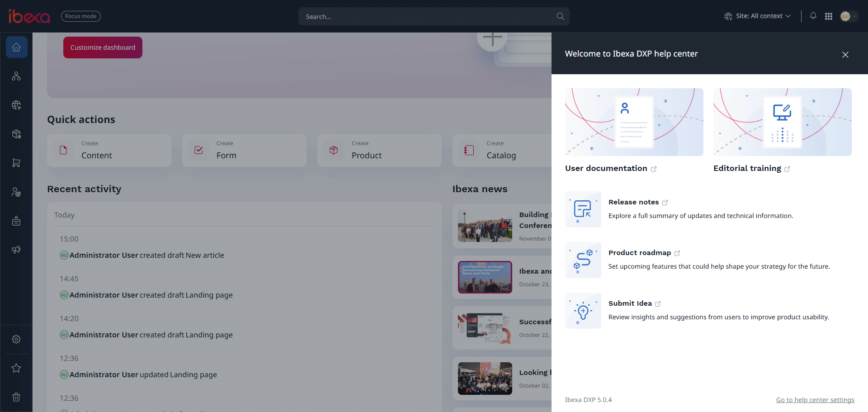This screenshot has height=412, width=868.
Task: Open the Editorial training link
Action: coord(747,168)
